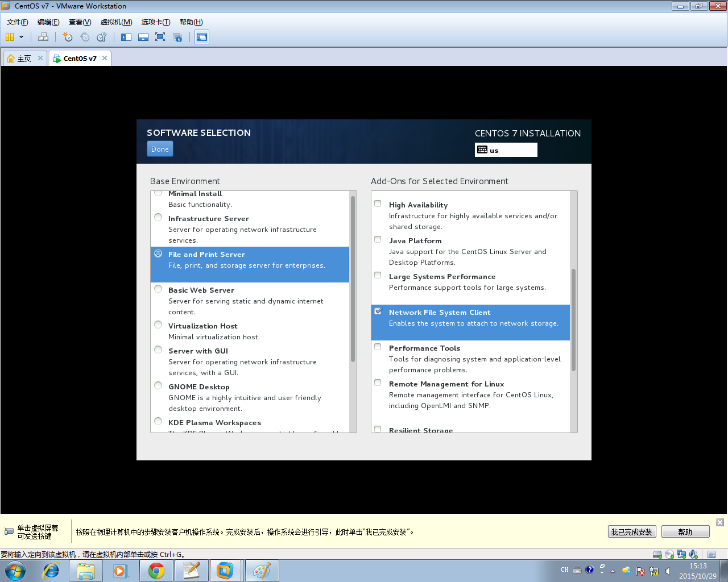The height and width of the screenshot is (582, 728).
Task: Toggle the thumbnail bar view icon
Action: tap(143, 37)
